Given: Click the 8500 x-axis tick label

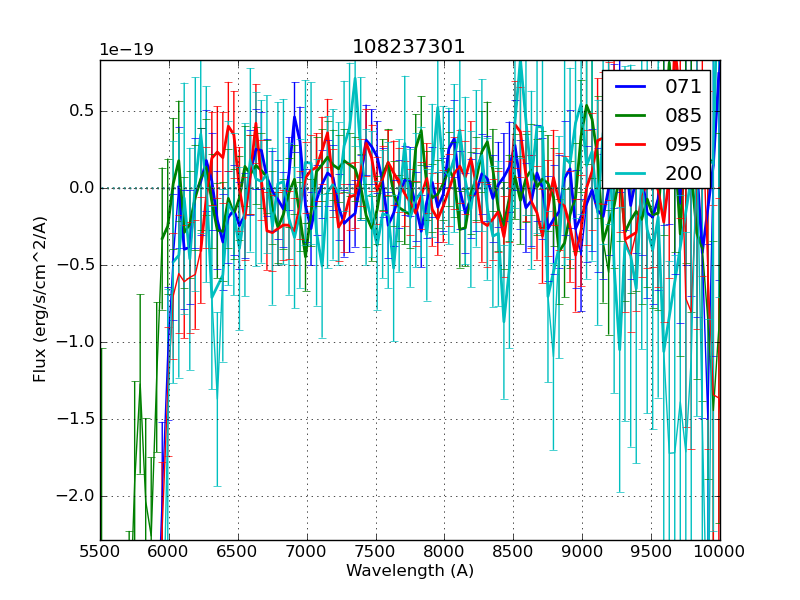Looking at the screenshot, I should 514,552.
